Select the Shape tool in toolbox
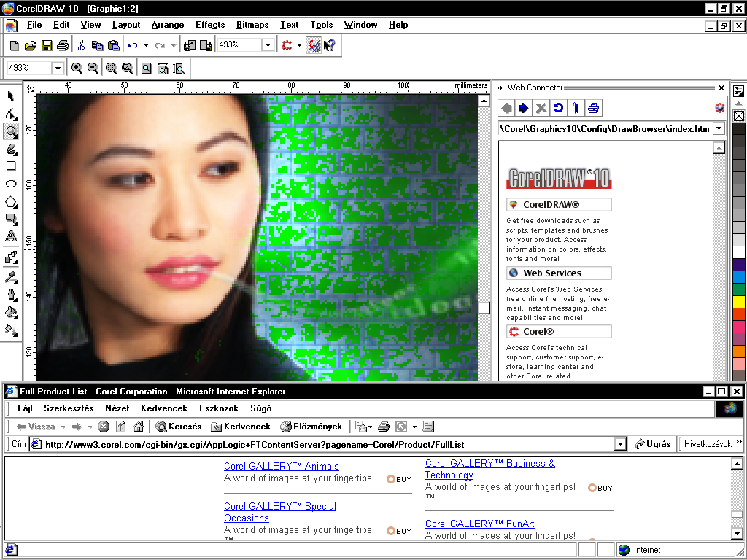The width and height of the screenshot is (747, 560). [11, 114]
